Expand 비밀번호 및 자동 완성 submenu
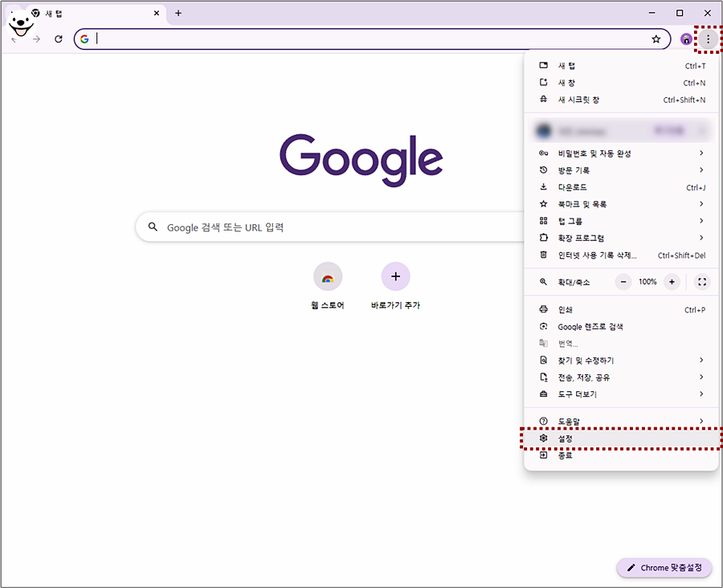Image resolution: width=723 pixels, height=588 pixels. 622,153
